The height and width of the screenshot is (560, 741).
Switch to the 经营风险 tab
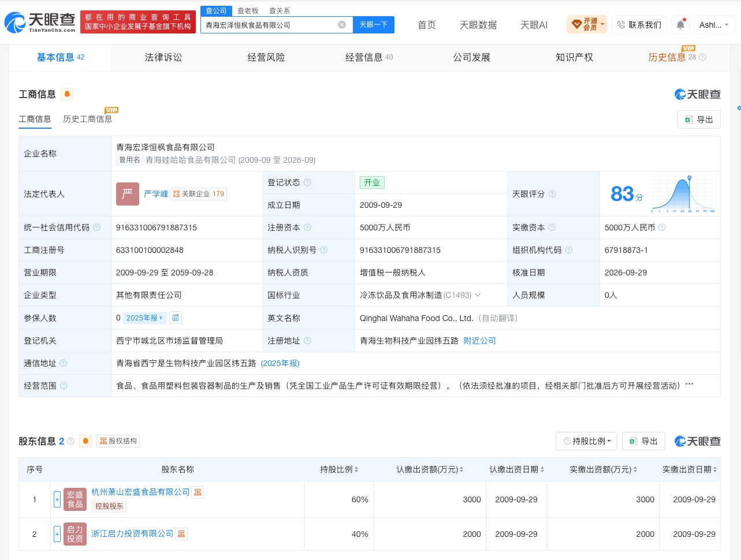(x=266, y=57)
